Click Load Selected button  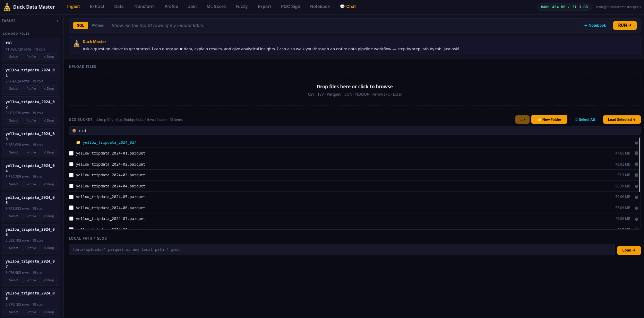pos(622,120)
